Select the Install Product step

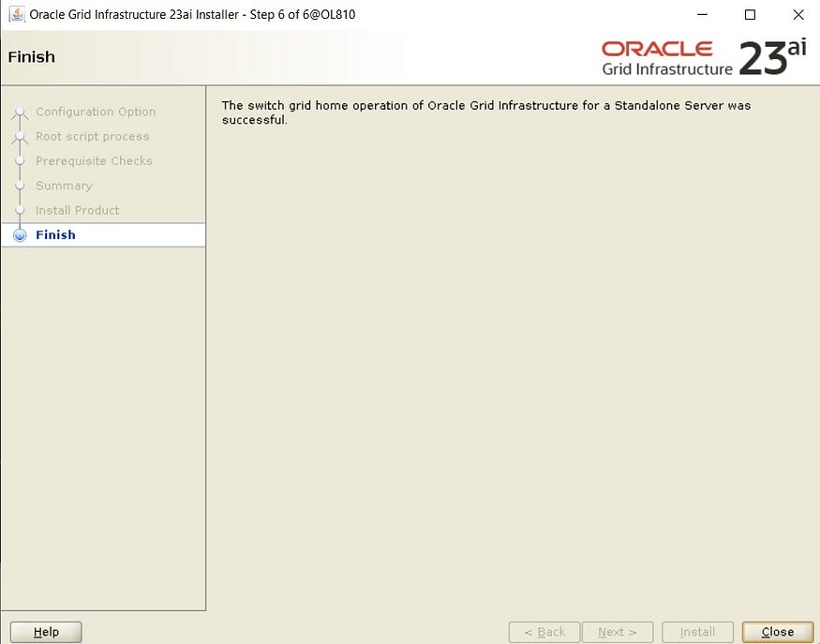point(78,210)
